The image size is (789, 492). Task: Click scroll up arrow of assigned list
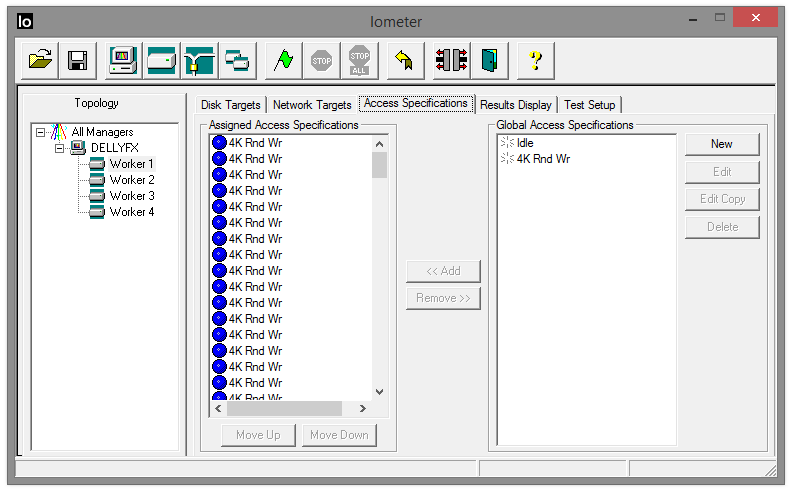coord(380,144)
